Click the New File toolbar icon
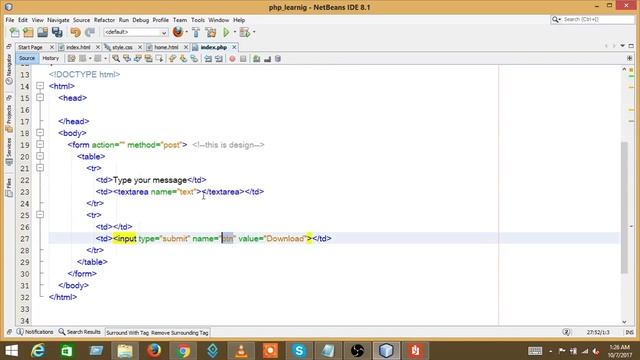640x360 pixels. click(x=14, y=32)
